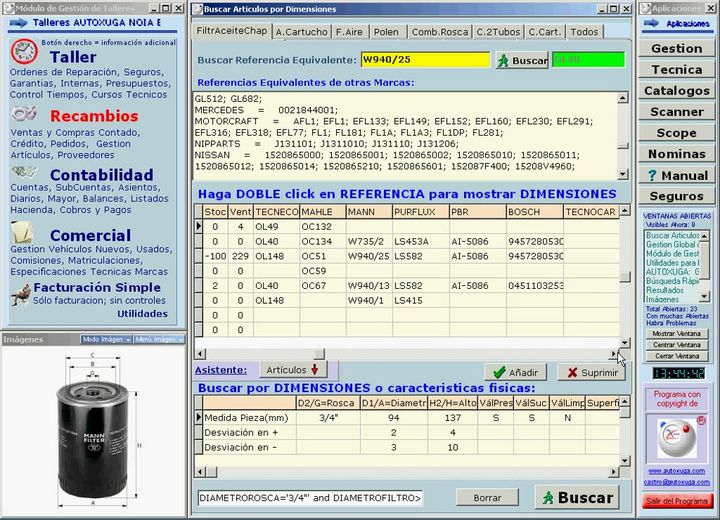This screenshot has width=720, height=520.
Task: Click the document icon beside Comercial
Action: point(22,232)
